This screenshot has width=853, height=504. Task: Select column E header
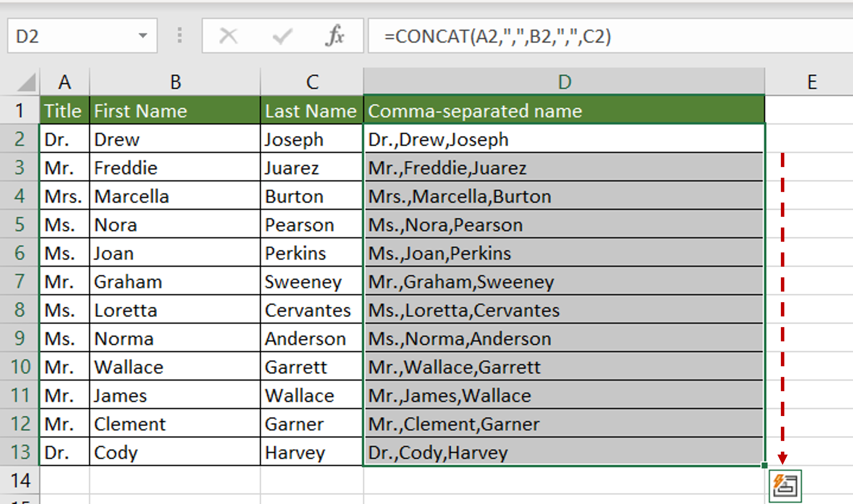(x=809, y=82)
